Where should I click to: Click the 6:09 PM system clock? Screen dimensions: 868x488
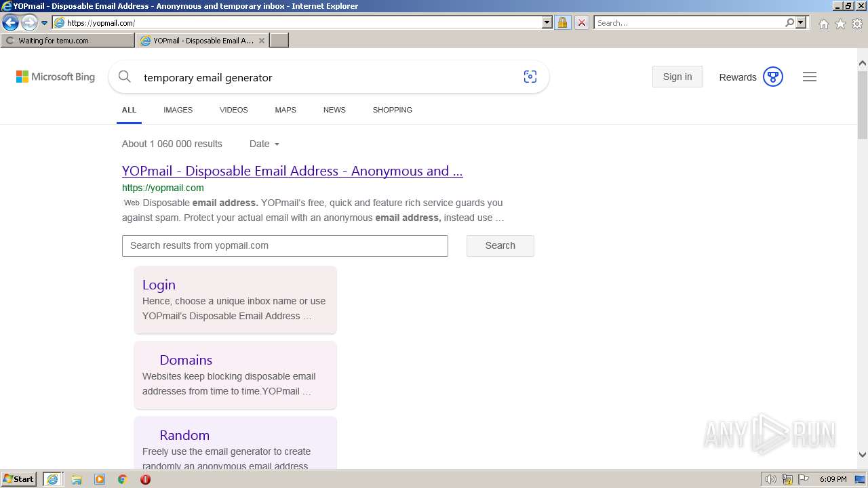coord(833,479)
